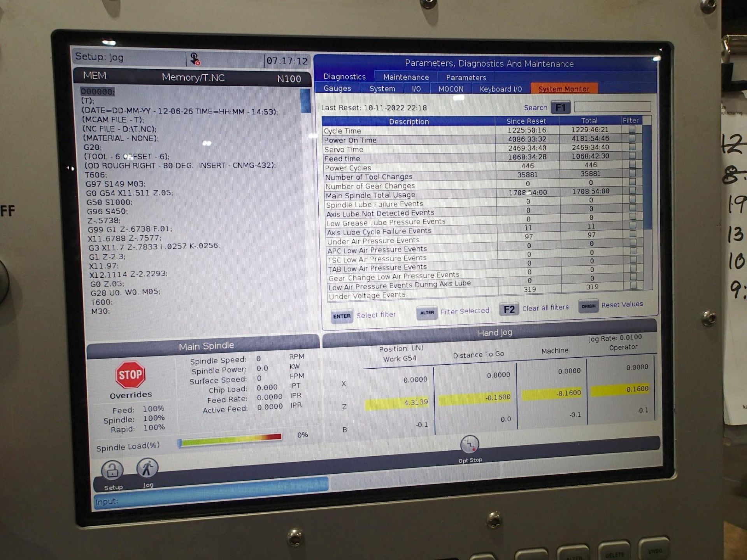Select the System Monitor sub-tab

(564, 89)
